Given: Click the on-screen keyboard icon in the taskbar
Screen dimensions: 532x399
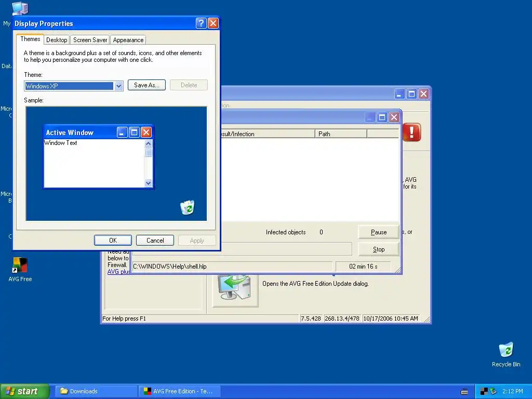Looking at the screenshot, I should pyautogui.click(x=464, y=392).
